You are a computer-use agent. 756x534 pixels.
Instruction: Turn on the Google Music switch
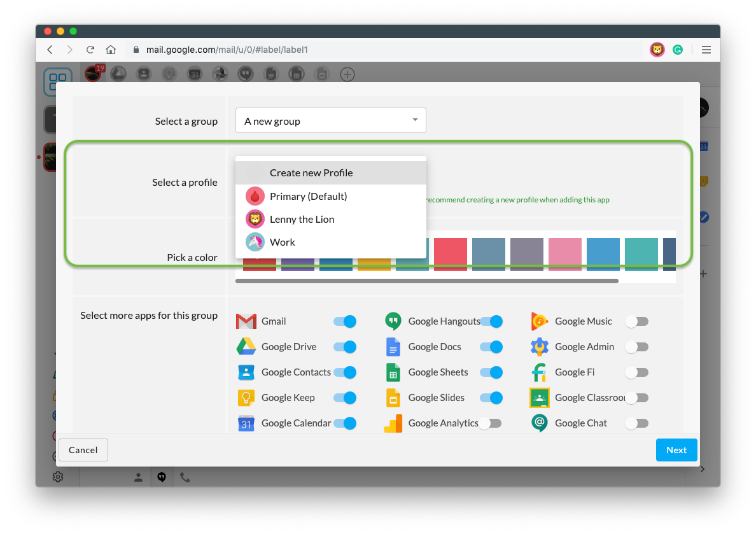point(637,321)
